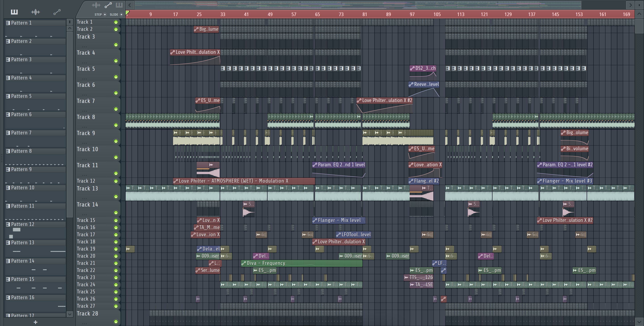Click the Track 7 name label

(x=86, y=101)
